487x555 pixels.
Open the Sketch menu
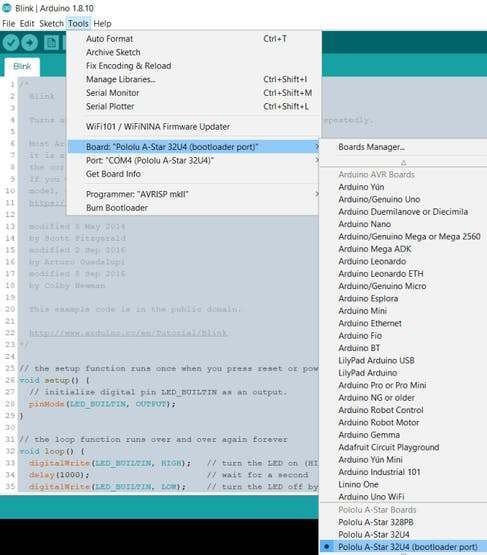click(51, 24)
